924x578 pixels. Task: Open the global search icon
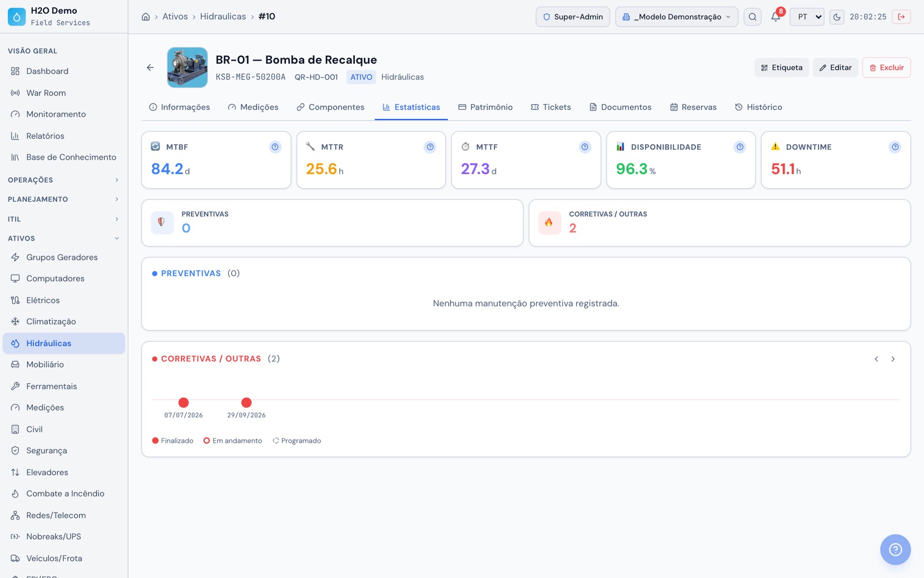[752, 17]
